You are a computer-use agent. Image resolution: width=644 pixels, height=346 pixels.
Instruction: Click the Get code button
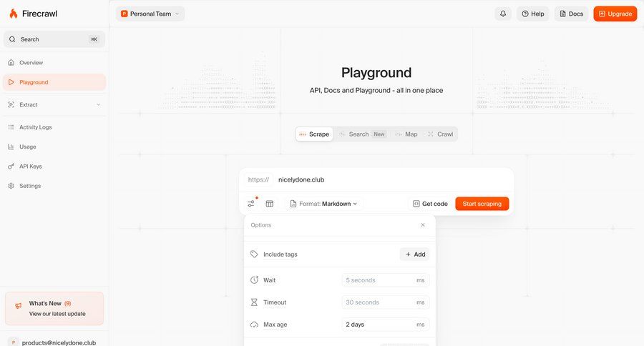tap(430, 204)
